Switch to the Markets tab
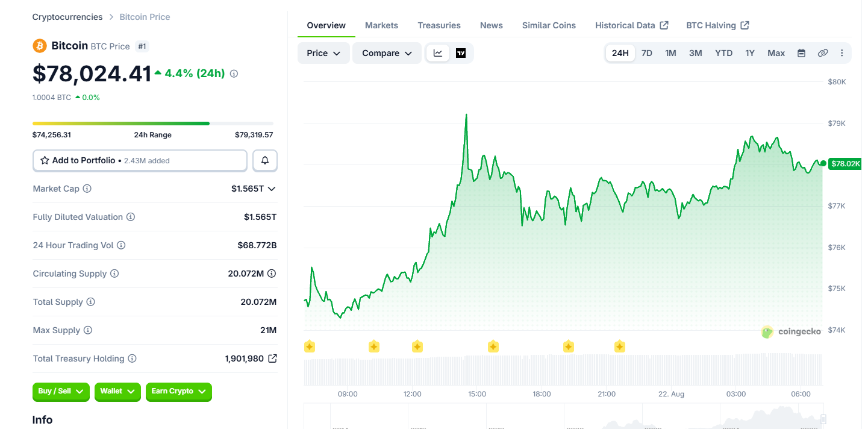 point(382,25)
